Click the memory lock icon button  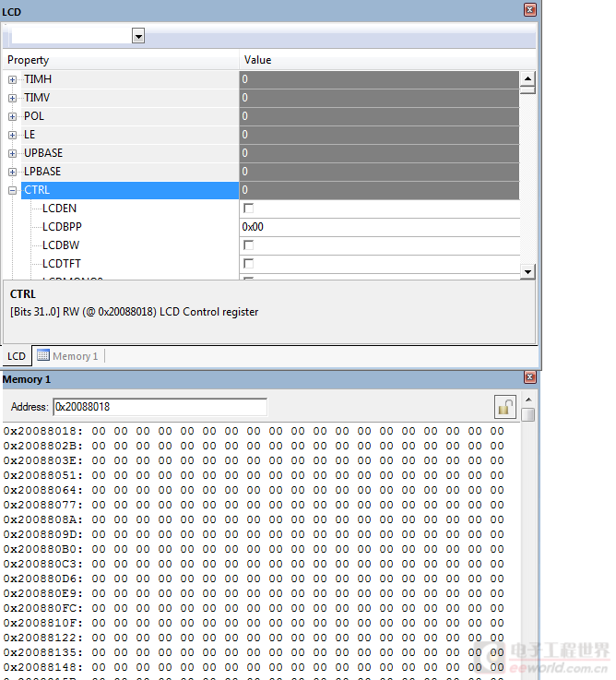[x=505, y=407]
